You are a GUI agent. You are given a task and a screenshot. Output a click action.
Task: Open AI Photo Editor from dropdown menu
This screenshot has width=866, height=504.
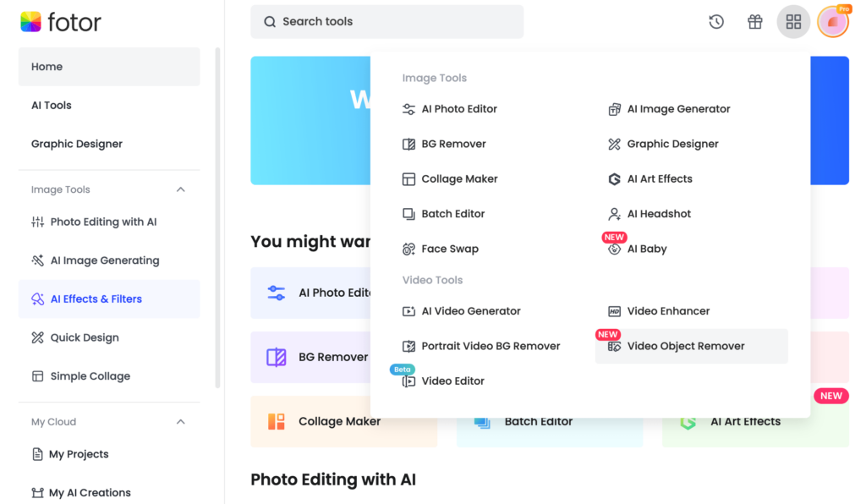pyautogui.click(x=458, y=109)
